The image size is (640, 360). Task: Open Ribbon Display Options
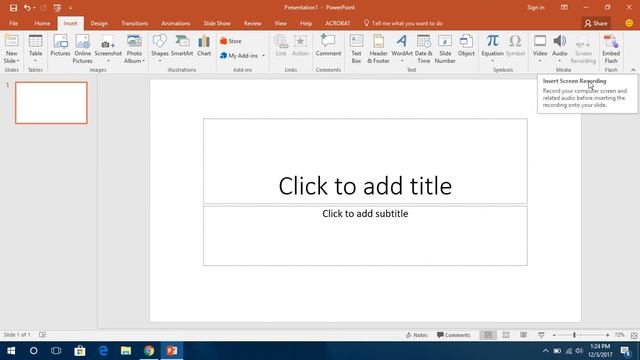564,7
